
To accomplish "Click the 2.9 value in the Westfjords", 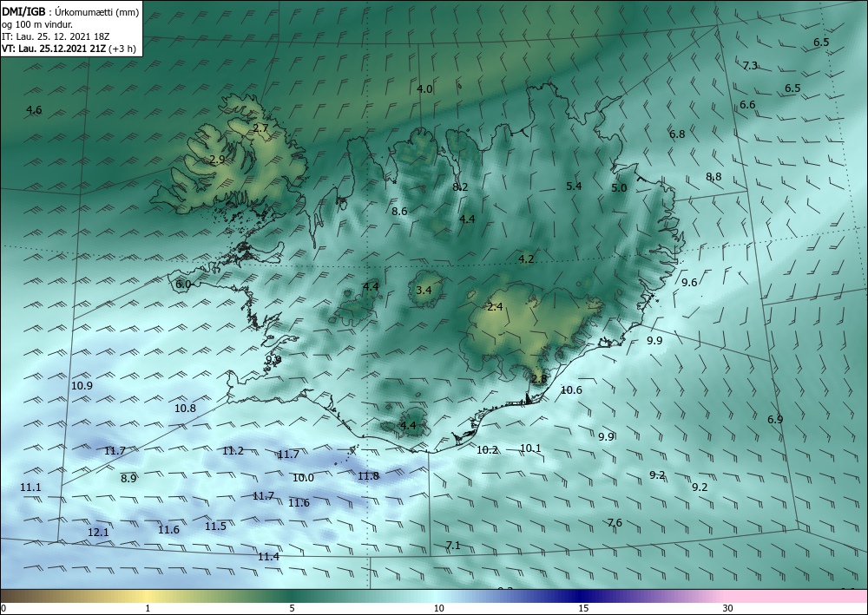I will 218,160.
